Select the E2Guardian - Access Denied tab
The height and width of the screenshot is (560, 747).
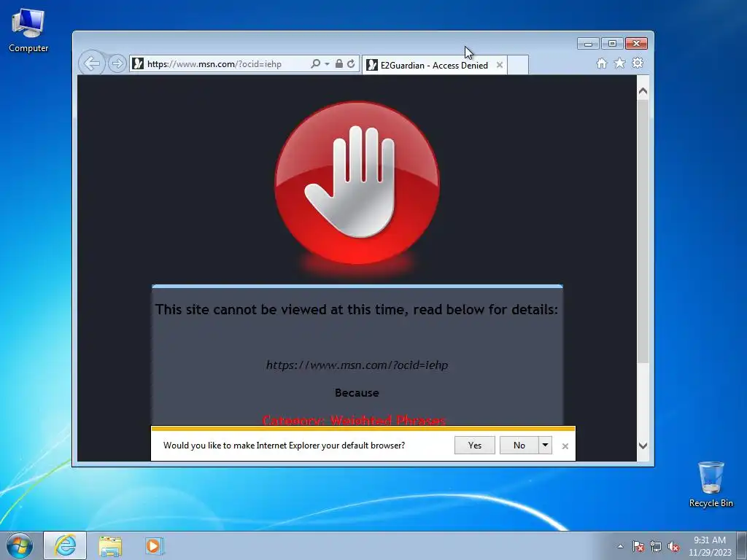(x=434, y=65)
